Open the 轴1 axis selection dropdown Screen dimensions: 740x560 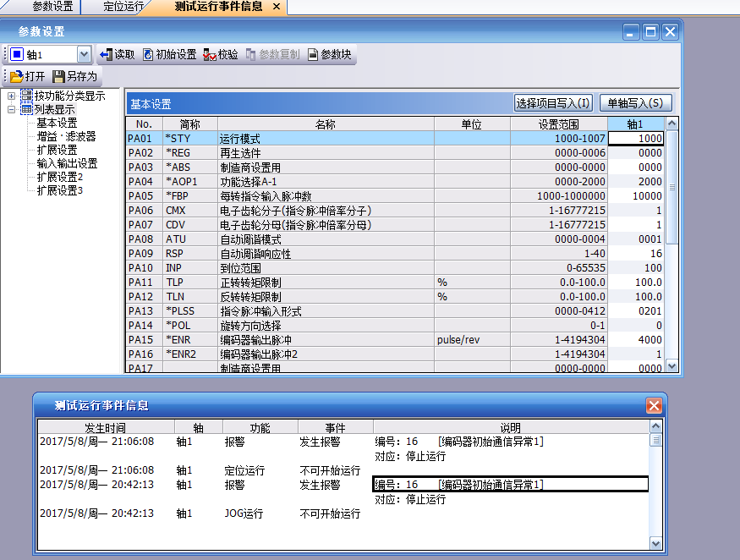[84, 54]
